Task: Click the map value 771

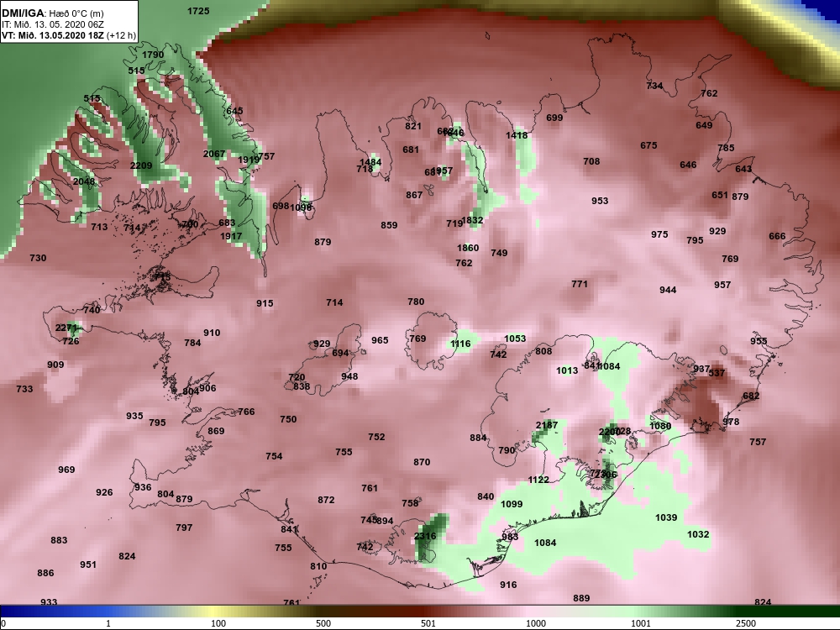Action: point(579,284)
